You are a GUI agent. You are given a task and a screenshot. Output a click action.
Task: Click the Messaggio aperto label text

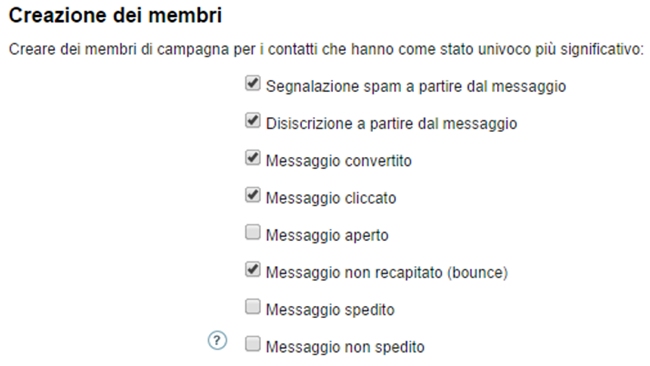[x=327, y=235]
